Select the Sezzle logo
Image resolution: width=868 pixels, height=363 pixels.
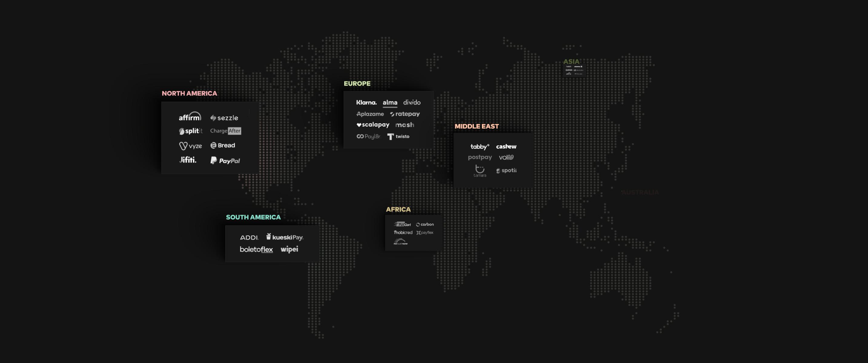click(224, 118)
